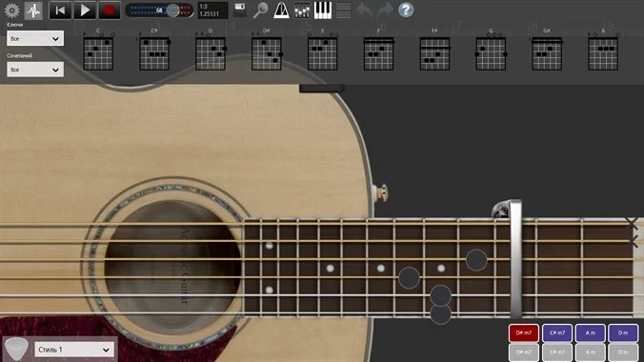Viewport: 644px width, 362px height.
Task: Expand the Сочетаний dropdown
Action: click(x=35, y=70)
